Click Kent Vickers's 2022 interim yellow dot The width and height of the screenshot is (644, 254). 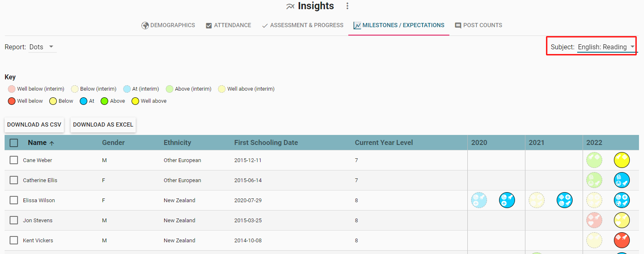pos(594,240)
